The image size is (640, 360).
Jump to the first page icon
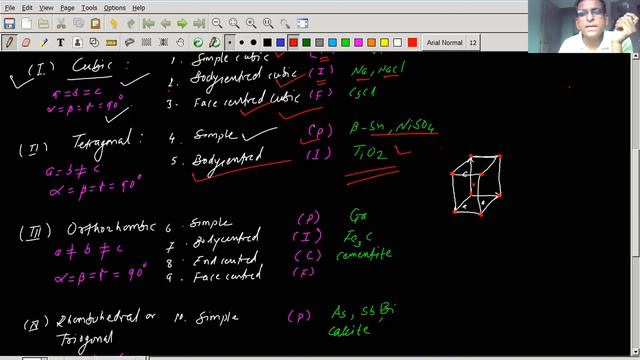click(x=149, y=23)
